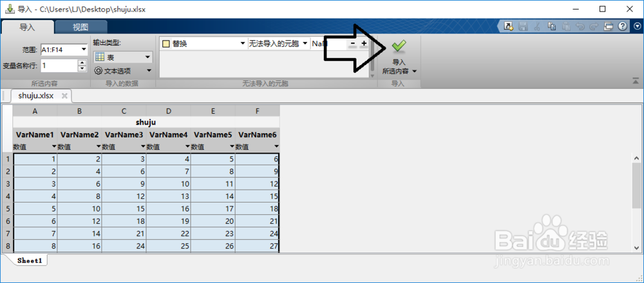Select the Sheet1 worksheet tab
Viewport: 644px width, 283px height.
click(31, 260)
